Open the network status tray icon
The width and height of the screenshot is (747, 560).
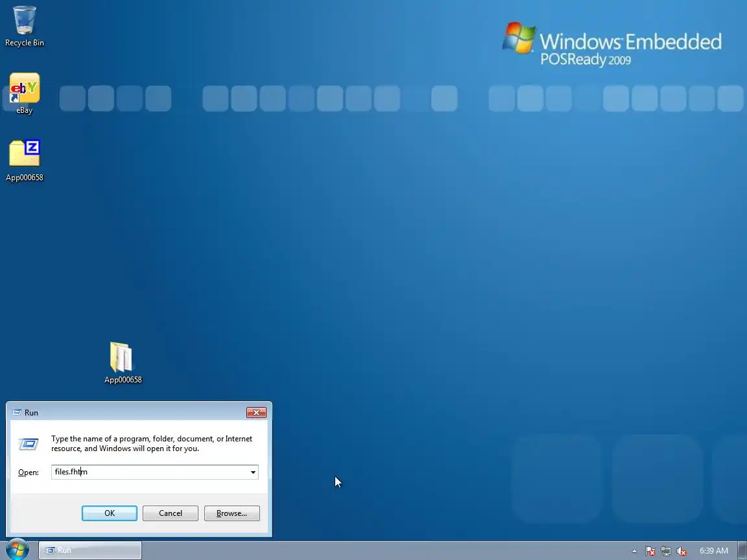[665, 551]
